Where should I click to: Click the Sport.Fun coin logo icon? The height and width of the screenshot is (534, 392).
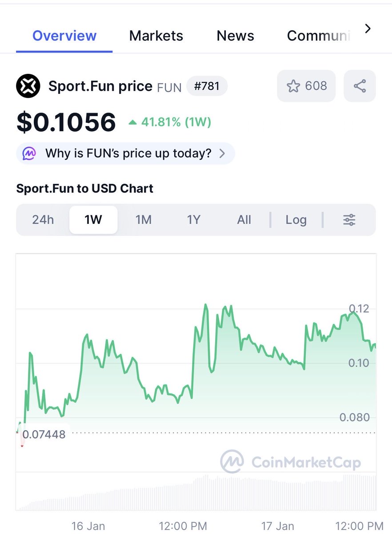pos(28,86)
